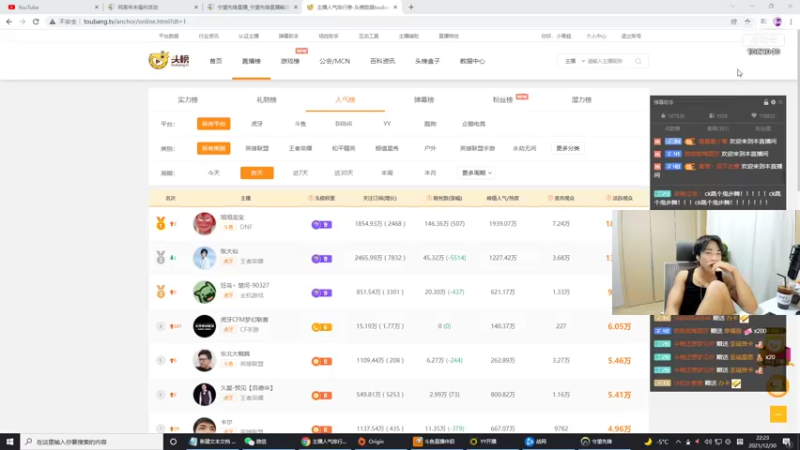Open the black circular avatar of 虎牙CFM梦幻联赛
The height and width of the screenshot is (450, 800).
(204, 326)
